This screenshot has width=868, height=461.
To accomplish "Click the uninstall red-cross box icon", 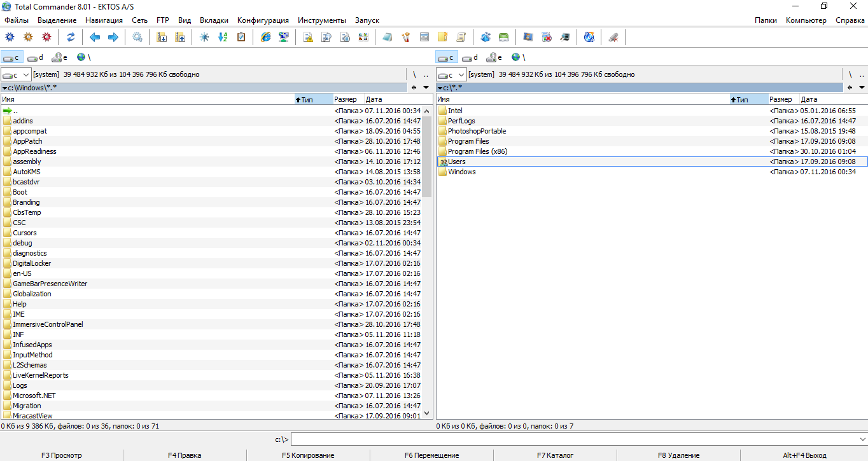I will tap(547, 38).
